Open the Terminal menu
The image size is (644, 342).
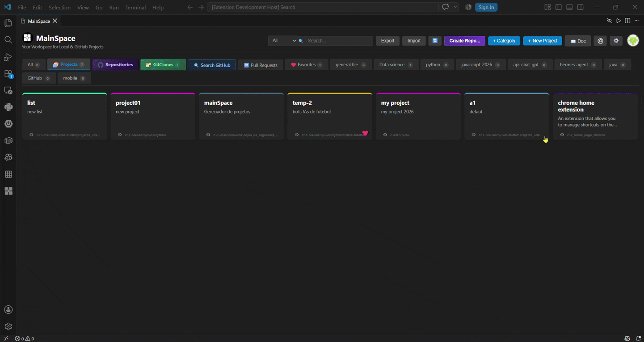[135, 8]
